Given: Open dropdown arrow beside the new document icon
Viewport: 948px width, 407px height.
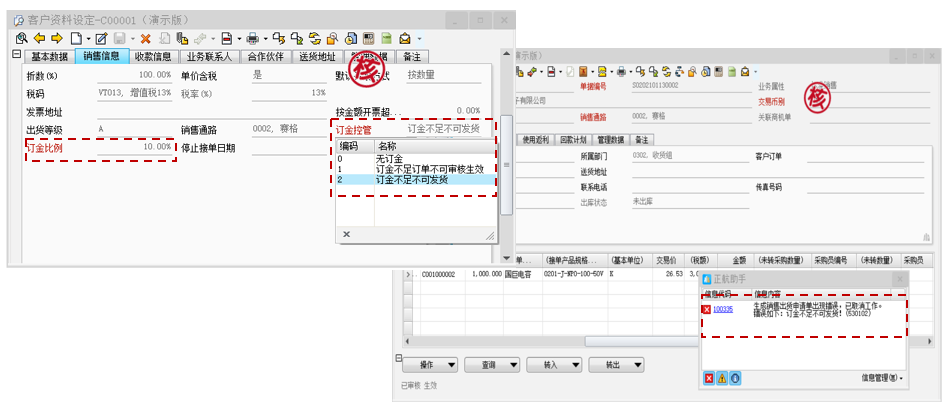Looking at the screenshot, I should [88, 39].
